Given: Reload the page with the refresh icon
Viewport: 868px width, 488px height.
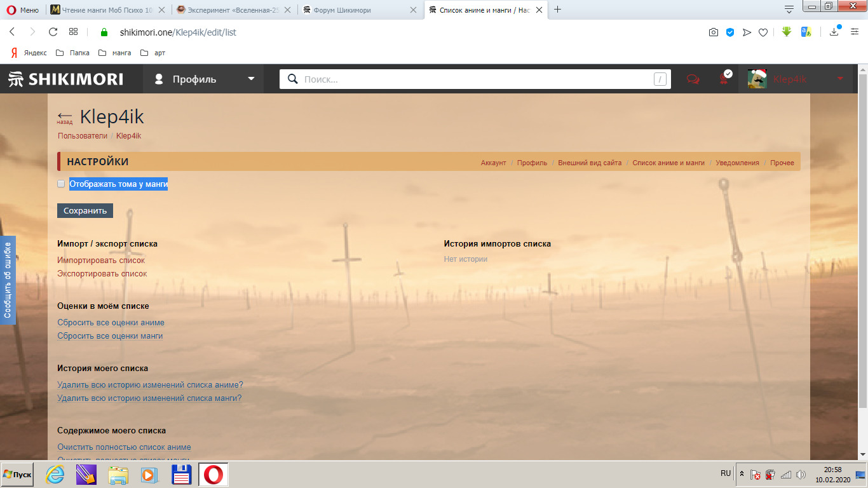Looking at the screenshot, I should (53, 32).
